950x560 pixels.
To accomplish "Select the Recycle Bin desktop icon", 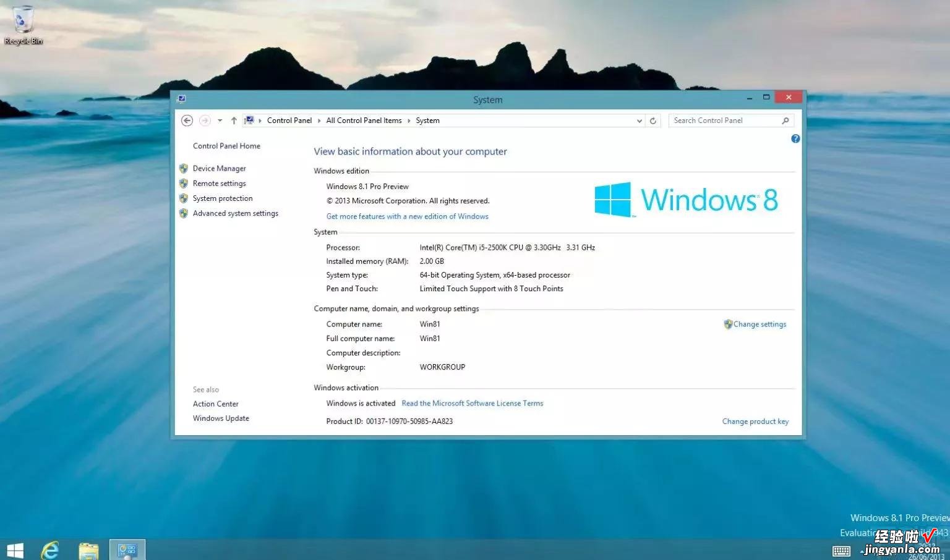I will 24,25.
